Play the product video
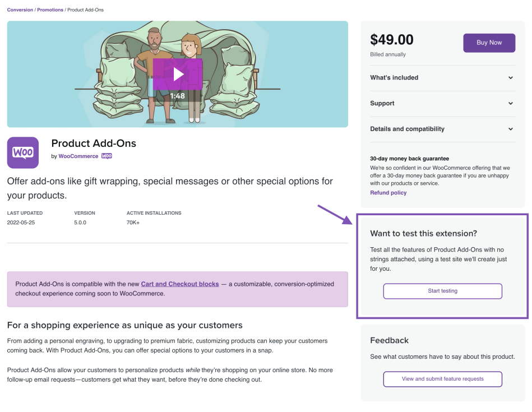The image size is (532, 412). pos(178,74)
